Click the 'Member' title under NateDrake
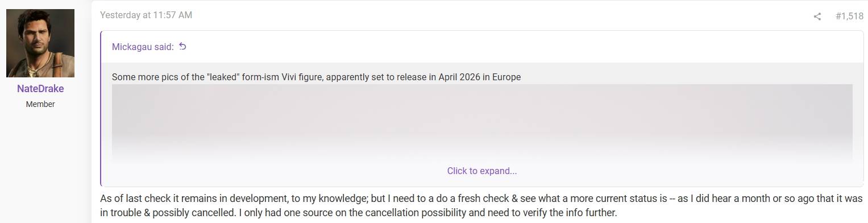Image resolution: width=868 pixels, height=223 pixels. [x=40, y=104]
